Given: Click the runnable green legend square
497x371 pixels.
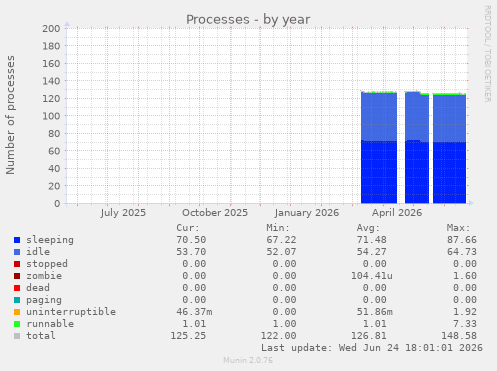Looking at the screenshot, I should [17, 324].
